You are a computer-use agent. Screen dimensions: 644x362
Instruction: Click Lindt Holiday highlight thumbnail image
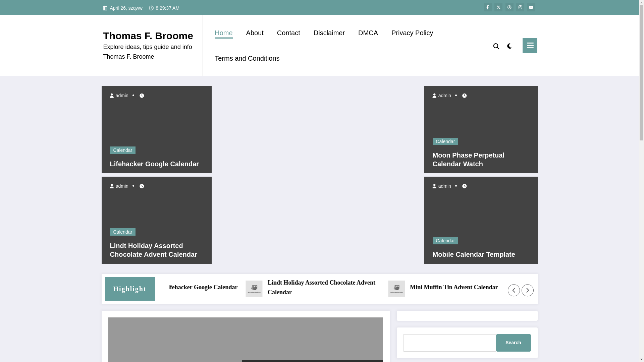tap(254, 289)
